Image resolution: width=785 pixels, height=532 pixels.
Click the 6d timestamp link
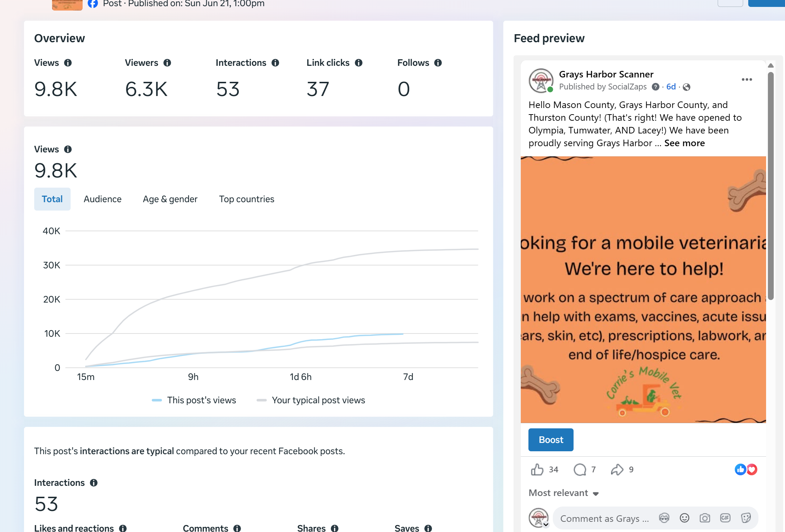pyautogui.click(x=671, y=87)
